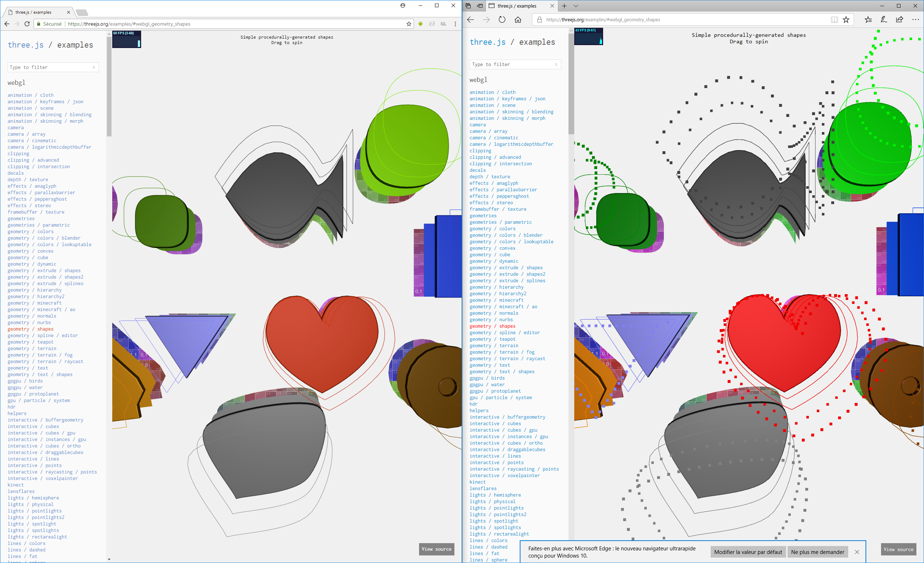Open the Favorites hub icon in Edge
The width and height of the screenshot is (924, 563).
pyautogui.click(x=868, y=19)
